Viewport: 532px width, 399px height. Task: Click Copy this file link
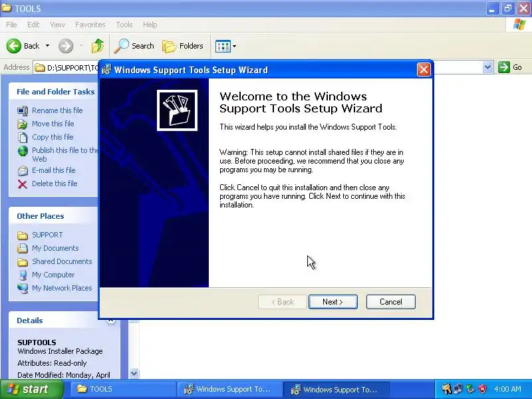(x=53, y=137)
